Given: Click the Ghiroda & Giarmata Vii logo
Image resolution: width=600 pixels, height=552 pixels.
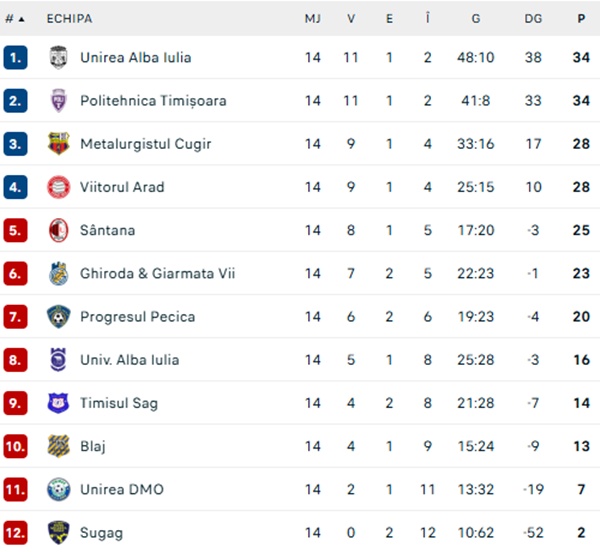Looking at the screenshot, I should point(59,273).
